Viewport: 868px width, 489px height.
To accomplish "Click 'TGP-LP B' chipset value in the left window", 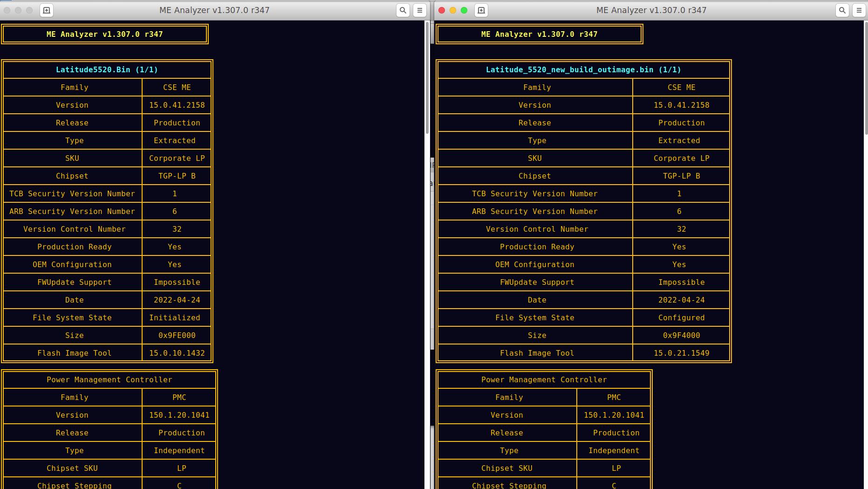I will [177, 176].
